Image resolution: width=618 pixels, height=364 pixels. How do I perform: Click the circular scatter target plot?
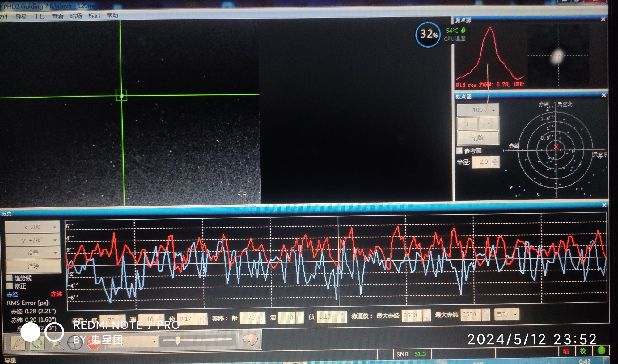[x=556, y=150]
